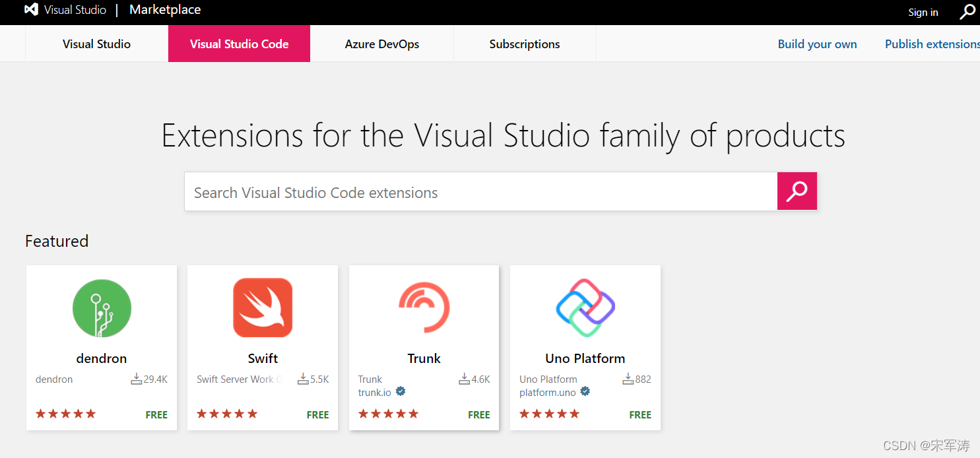Click the pink search button
The width and height of the screenshot is (980, 458).
pos(797,191)
